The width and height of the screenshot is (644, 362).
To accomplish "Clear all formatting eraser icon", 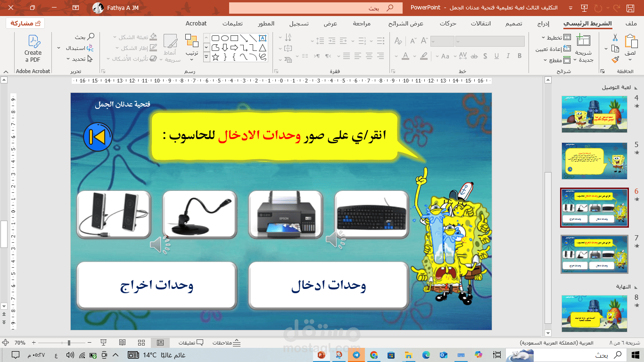I will pyautogui.click(x=397, y=41).
